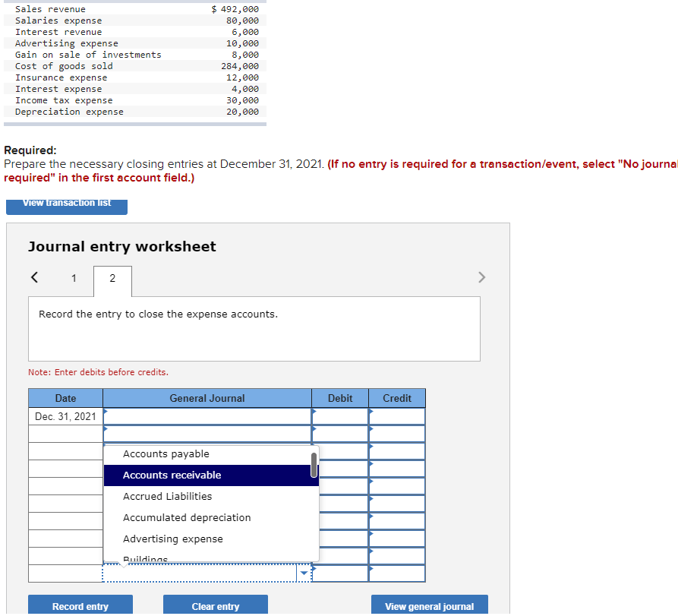Go to previous journal entry arrow
678x616 pixels.
[35, 277]
